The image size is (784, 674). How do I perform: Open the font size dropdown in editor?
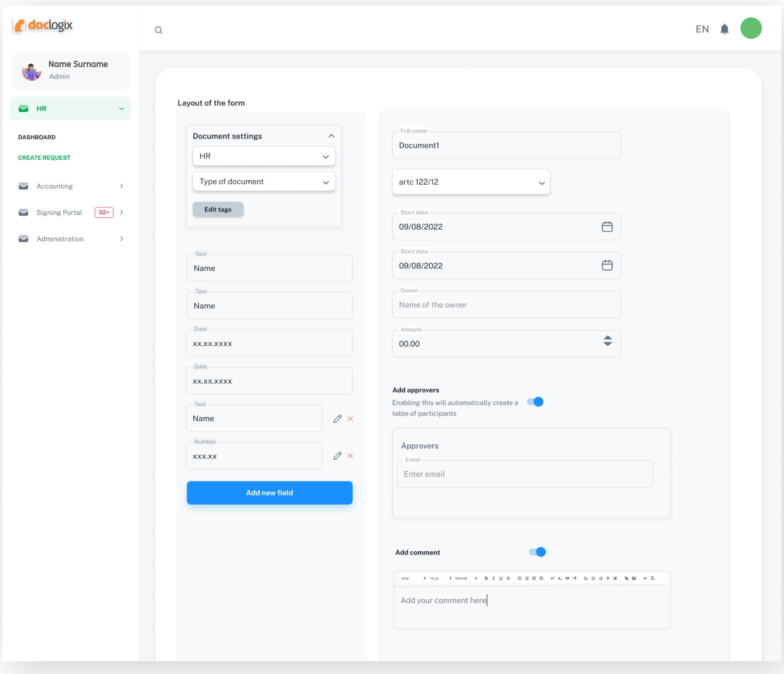point(438,578)
